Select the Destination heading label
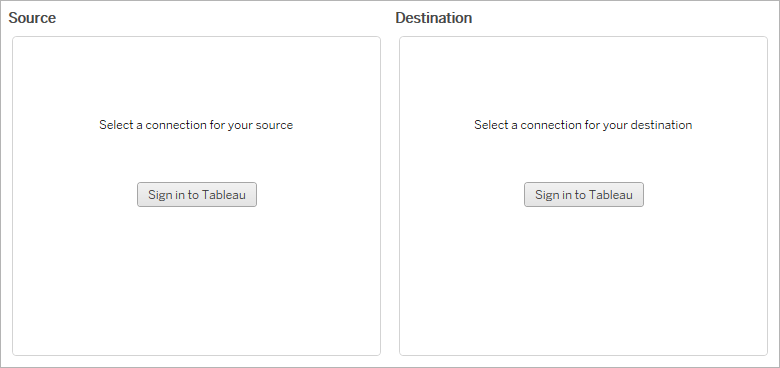 [x=434, y=18]
